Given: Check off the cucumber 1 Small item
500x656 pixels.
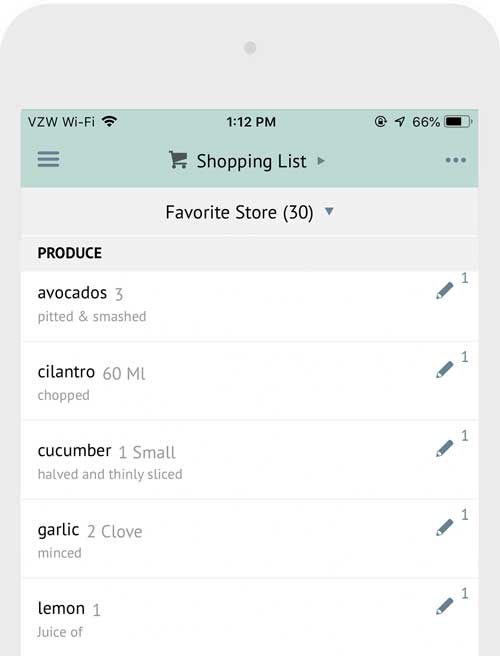Looking at the screenshot, I should click(x=250, y=460).
